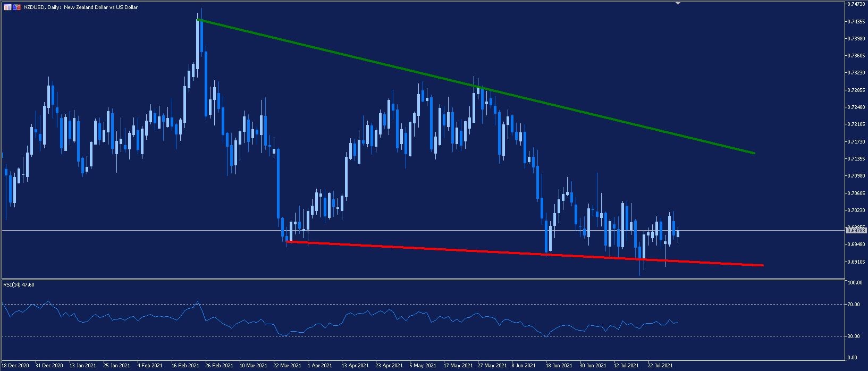
Task: Click the RSI 100.00 scale label
Action: (x=855, y=283)
